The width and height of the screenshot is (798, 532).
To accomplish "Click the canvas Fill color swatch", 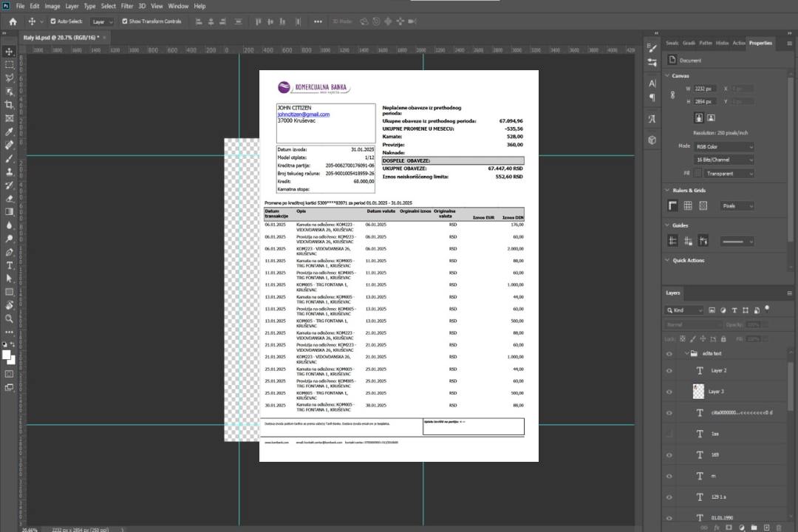I will 698,174.
